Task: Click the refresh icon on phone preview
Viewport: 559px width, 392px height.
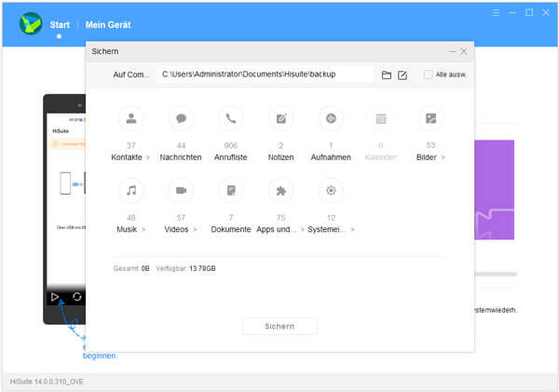Action: [x=77, y=296]
